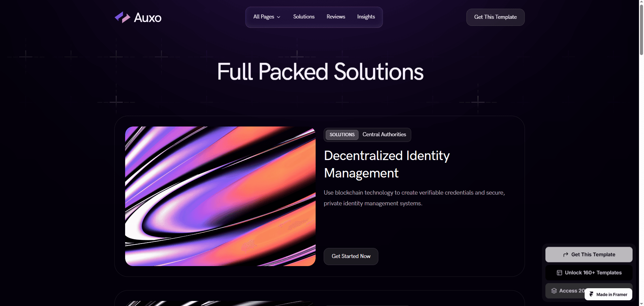Select the SOLUTIONS tag badge
Screen dimensions: 644x306
point(342,135)
